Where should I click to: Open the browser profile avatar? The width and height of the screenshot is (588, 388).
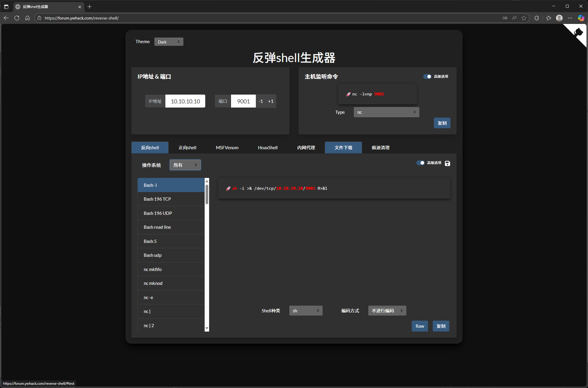[x=559, y=18]
